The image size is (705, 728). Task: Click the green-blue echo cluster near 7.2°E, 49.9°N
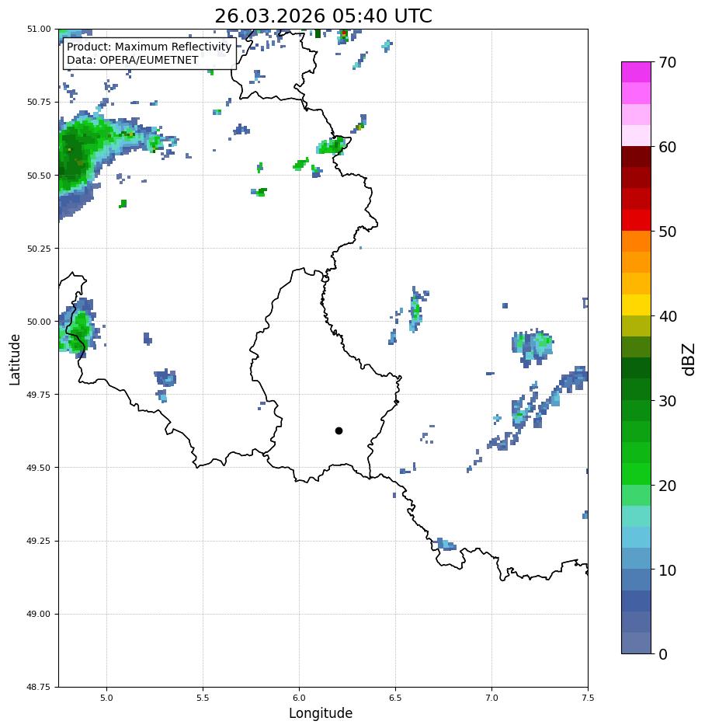click(x=533, y=347)
